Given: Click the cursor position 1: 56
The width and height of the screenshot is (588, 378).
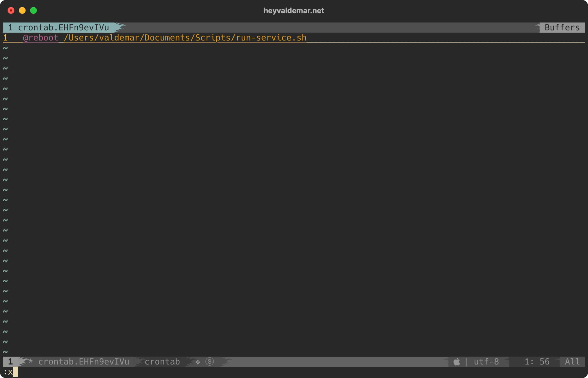Looking at the screenshot, I should click(537, 362).
